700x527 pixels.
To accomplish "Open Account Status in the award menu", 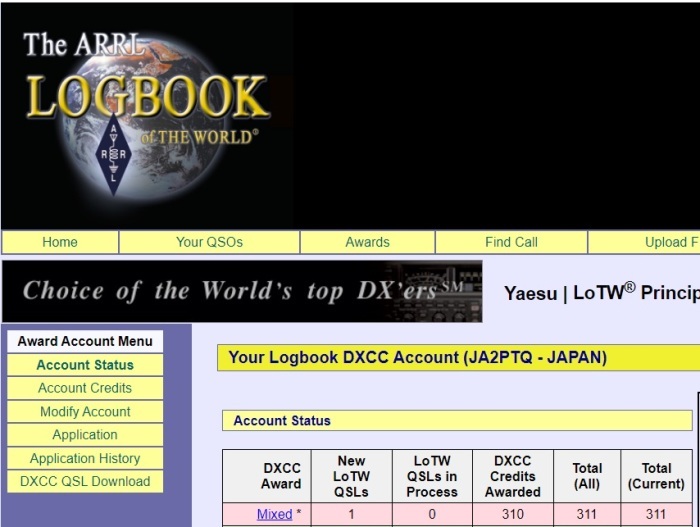I will pyautogui.click(x=85, y=365).
